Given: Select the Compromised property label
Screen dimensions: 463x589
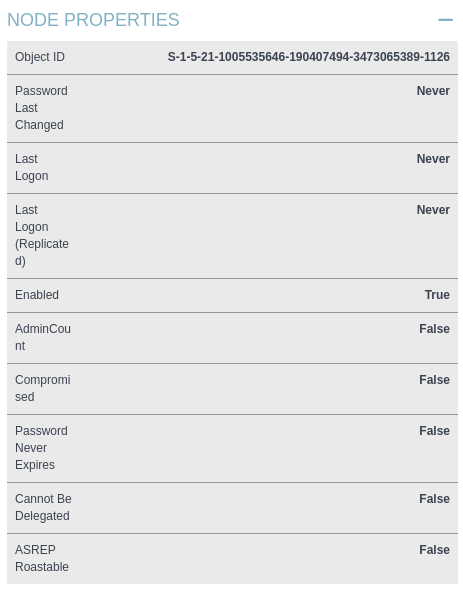Looking at the screenshot, I should (x=42, y=388).
